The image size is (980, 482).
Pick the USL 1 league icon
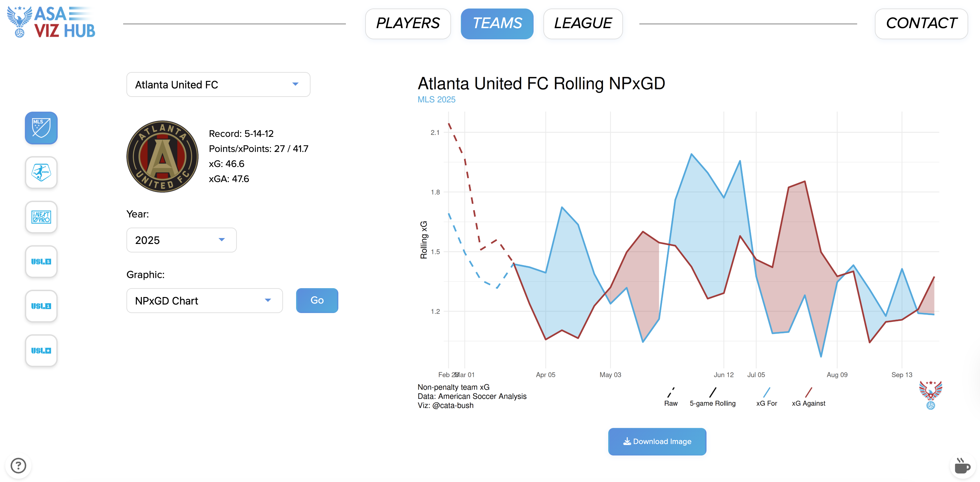(x=41, y=306)
